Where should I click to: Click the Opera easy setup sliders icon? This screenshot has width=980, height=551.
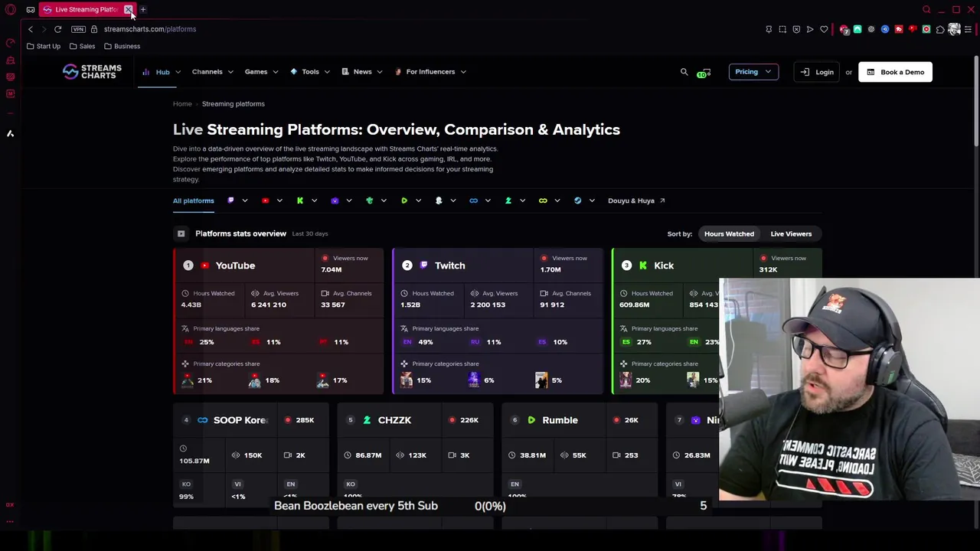point(969,29)
